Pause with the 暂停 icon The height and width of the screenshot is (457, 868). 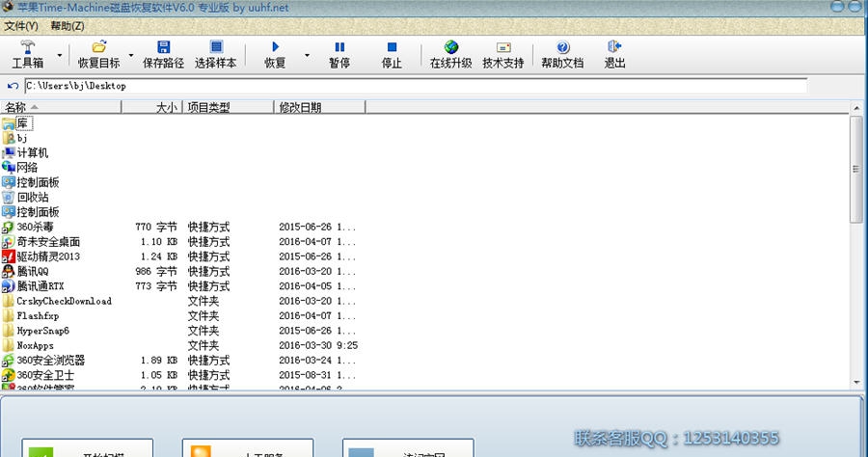coord(339,47)
